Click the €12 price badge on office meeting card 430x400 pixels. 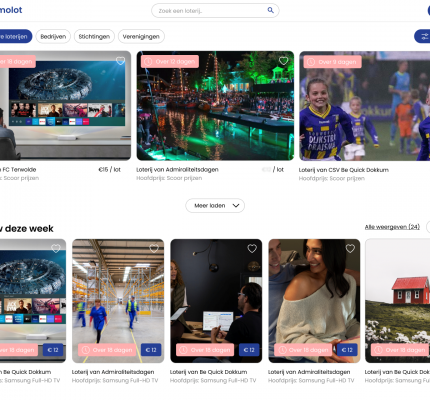click(x=249, y=350)
